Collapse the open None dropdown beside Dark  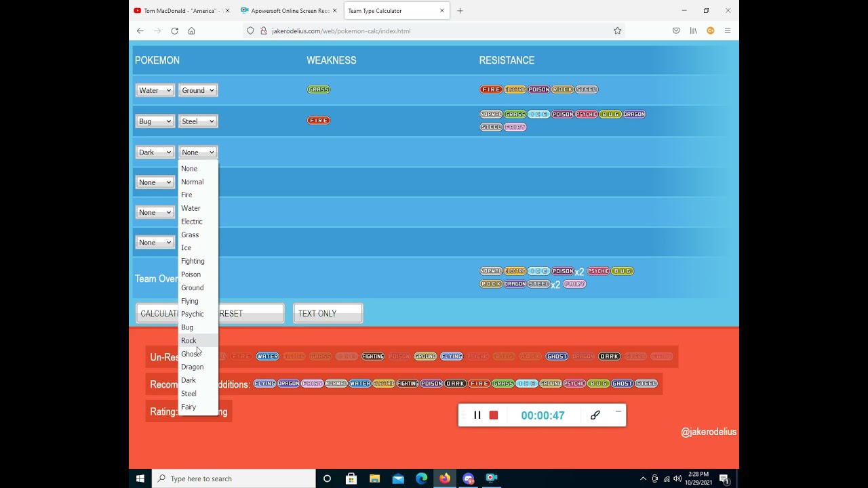(x=198, y=152)
